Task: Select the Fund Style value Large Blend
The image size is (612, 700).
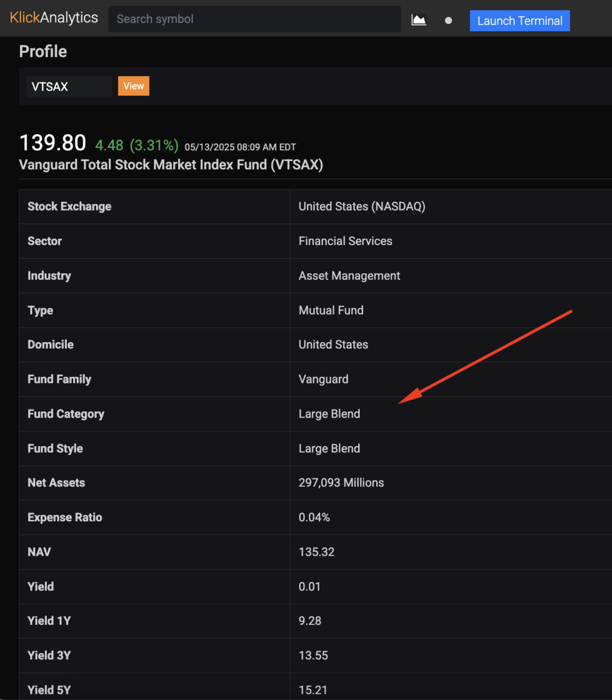Action: 329,448
